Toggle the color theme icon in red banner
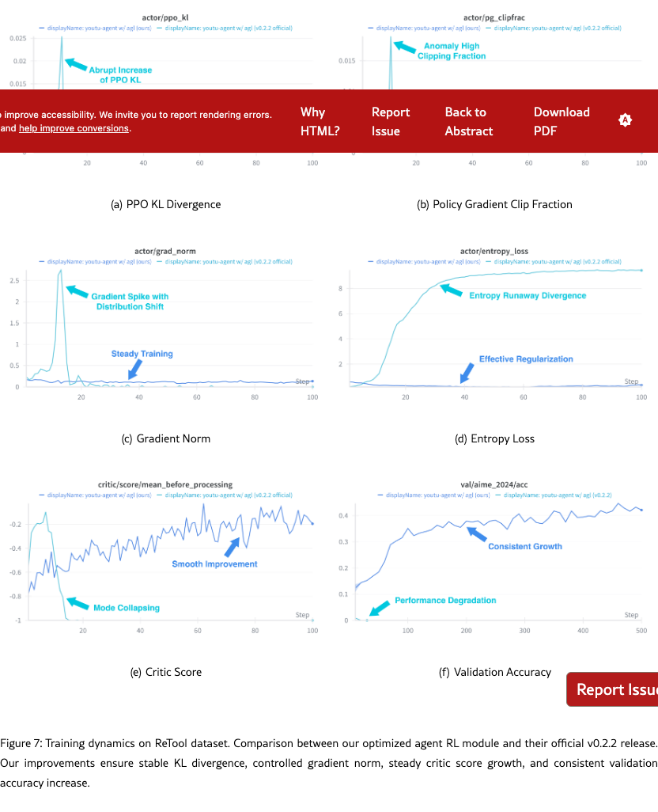This screenshot has width=658, height=812. click(x=626, y=120)
